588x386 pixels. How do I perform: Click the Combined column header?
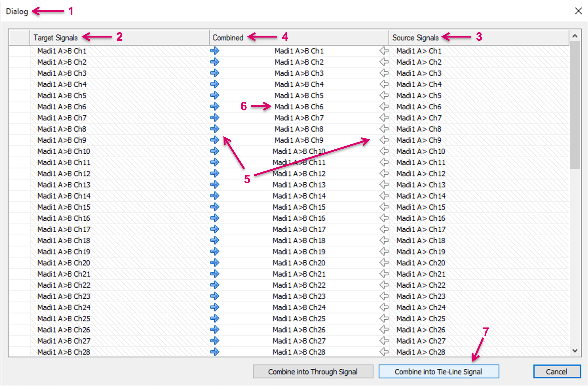[228, 38]
